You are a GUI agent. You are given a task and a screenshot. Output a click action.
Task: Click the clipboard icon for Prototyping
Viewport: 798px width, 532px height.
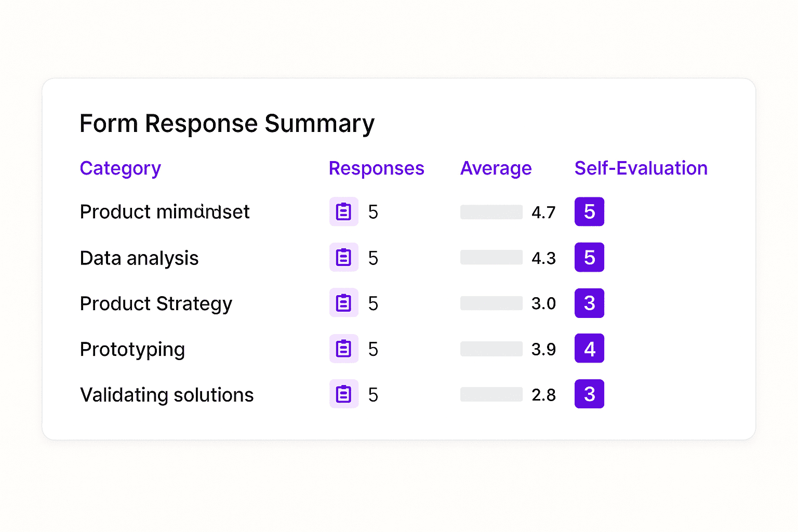[343, 349]
